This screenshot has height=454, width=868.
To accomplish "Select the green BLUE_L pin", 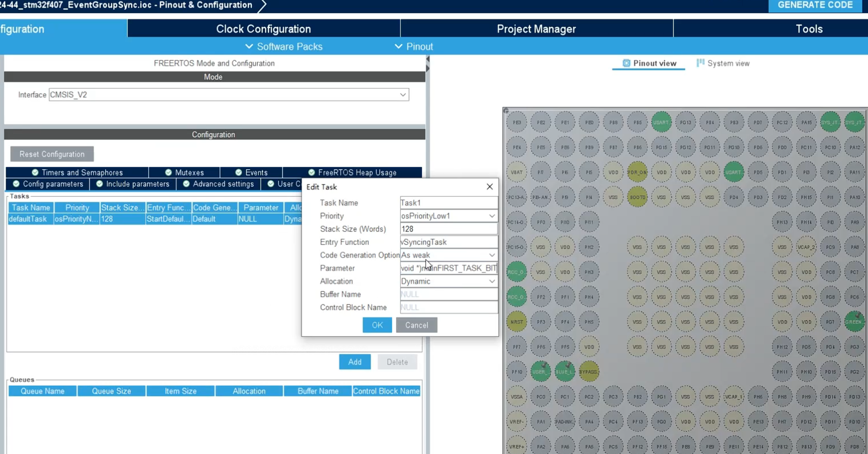I will (x=565, y=372).
